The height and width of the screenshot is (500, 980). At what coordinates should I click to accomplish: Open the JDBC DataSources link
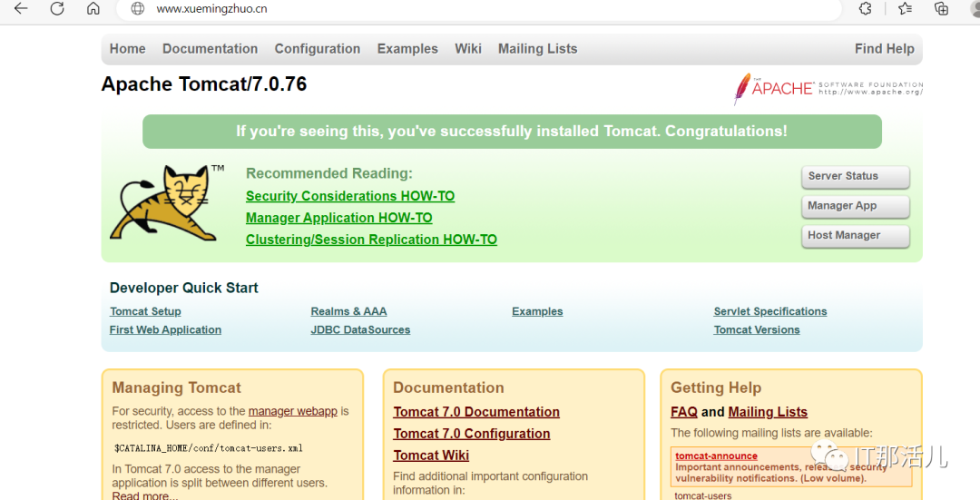(360, 330)
